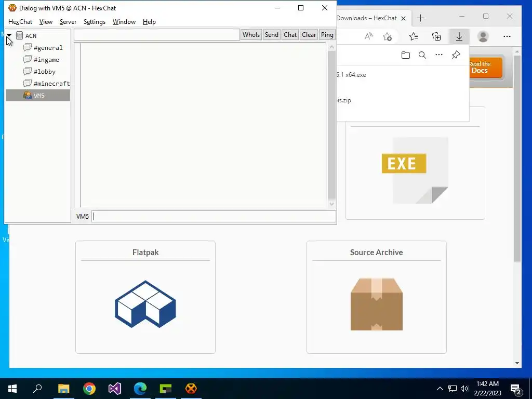The width and height of the screenshot is (532, 399).
Task: Open the Server menu
Action: pyautogui.click(x=68, y=22)
